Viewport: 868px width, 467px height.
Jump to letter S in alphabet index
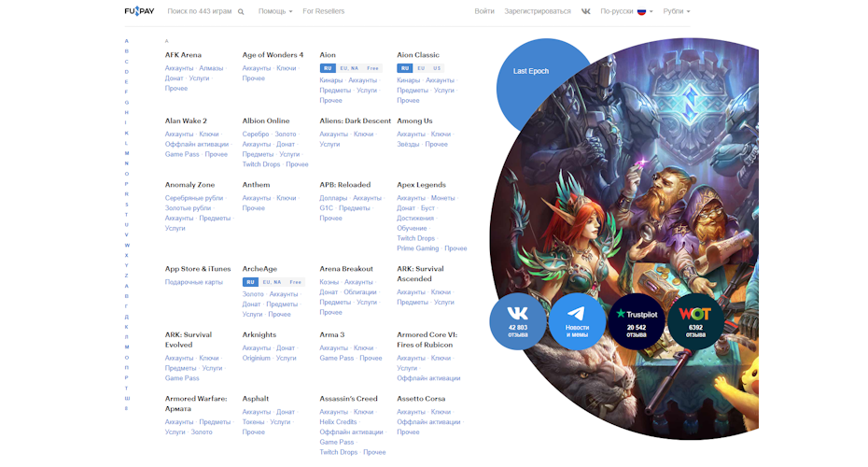click(126, 205)
